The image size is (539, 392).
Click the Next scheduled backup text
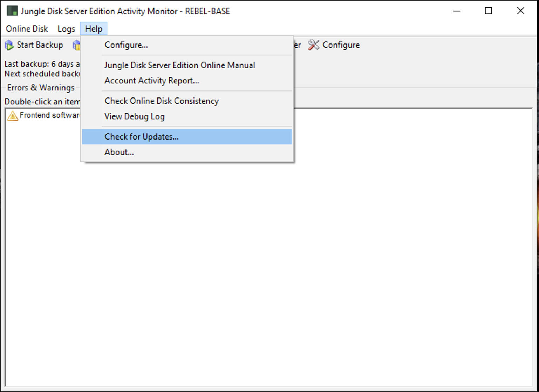point(42,74)
